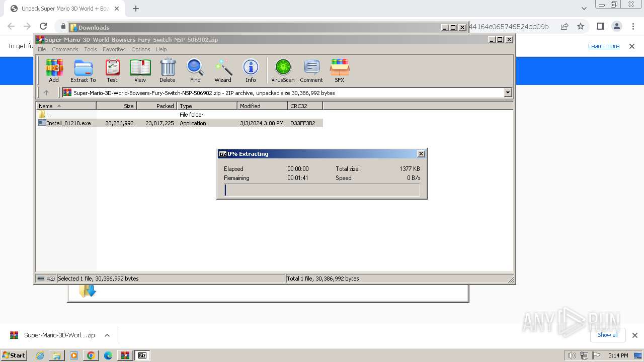
Task: Open the Help menu
Action: coord(161,49)
